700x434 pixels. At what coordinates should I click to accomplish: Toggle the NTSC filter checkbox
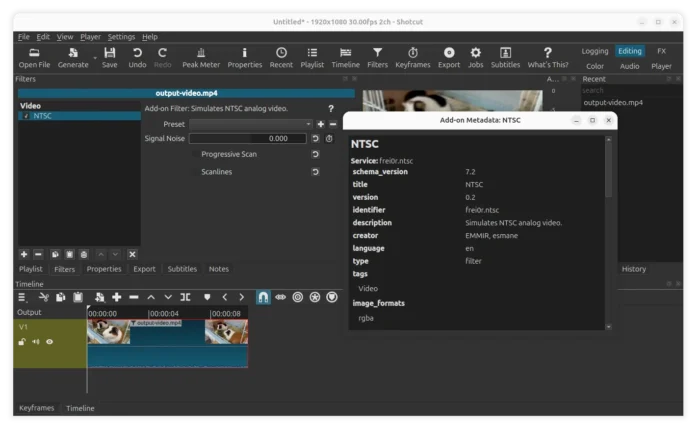(26, 116)
